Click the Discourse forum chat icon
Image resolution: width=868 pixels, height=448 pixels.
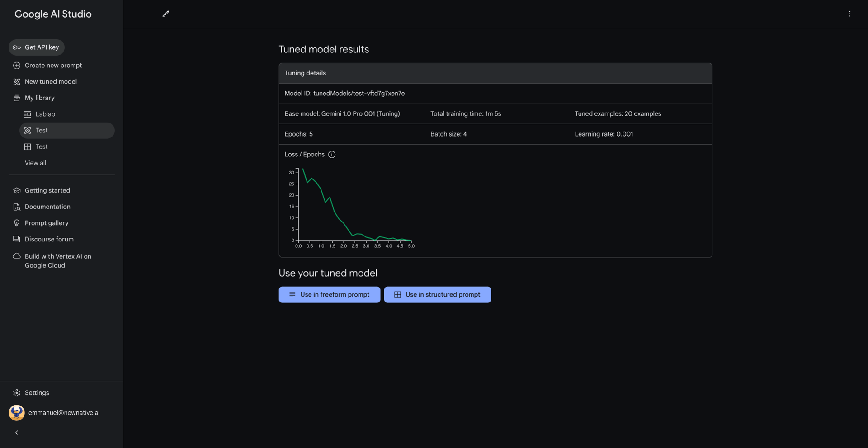pyautogui.click(x=17, y=240)
